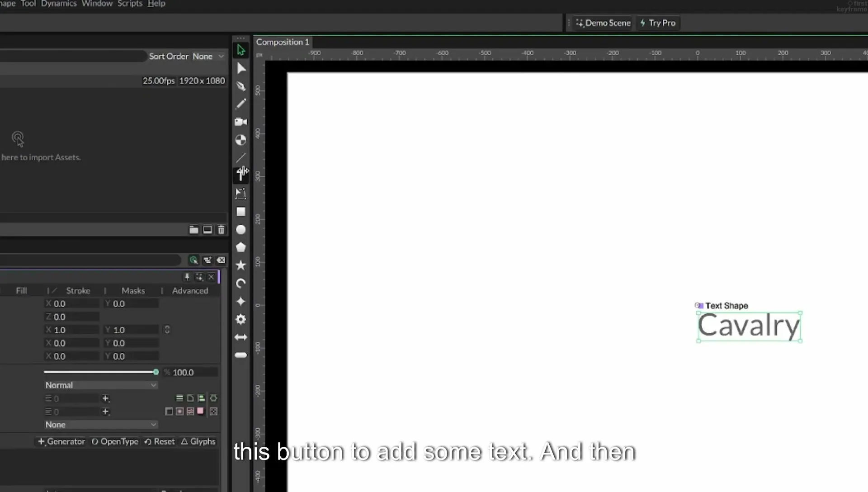Toggle the scale proportion lock
The width and height of the screenshot is (868, 492).
(167, 330)
